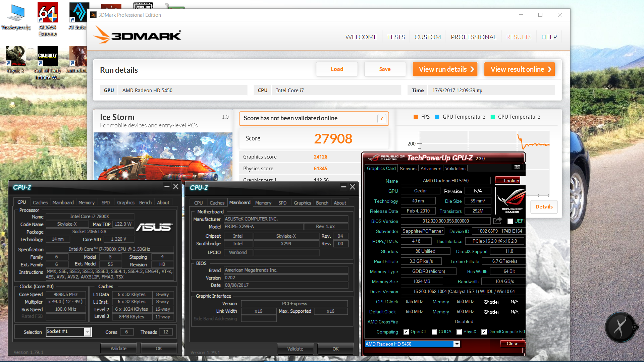
Task: Click the ROG logo in GPU-Z panel
Action: [511, 200]
